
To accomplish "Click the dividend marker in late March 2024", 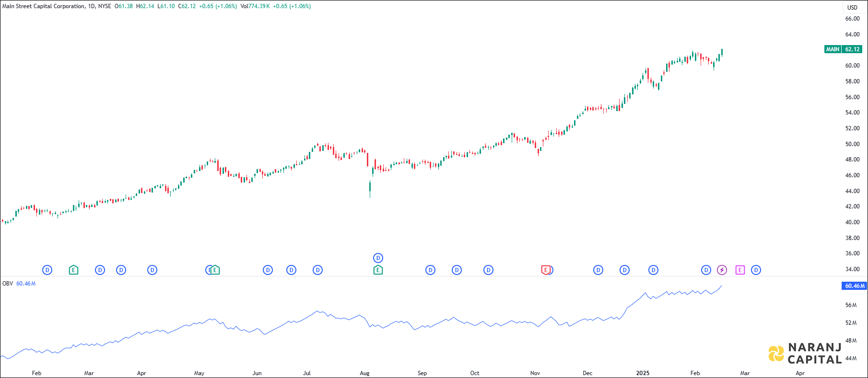I will tap(121, 270).
